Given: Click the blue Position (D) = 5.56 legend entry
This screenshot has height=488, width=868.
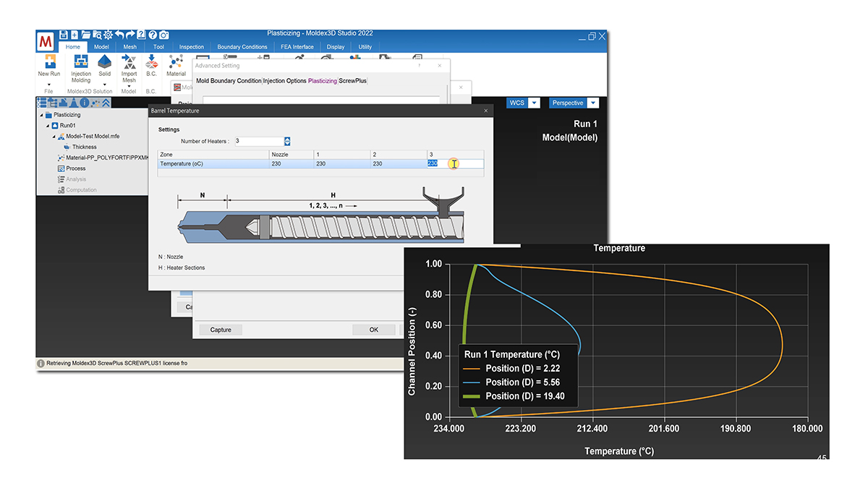Looking at the screenshot, I should [512, 382].
